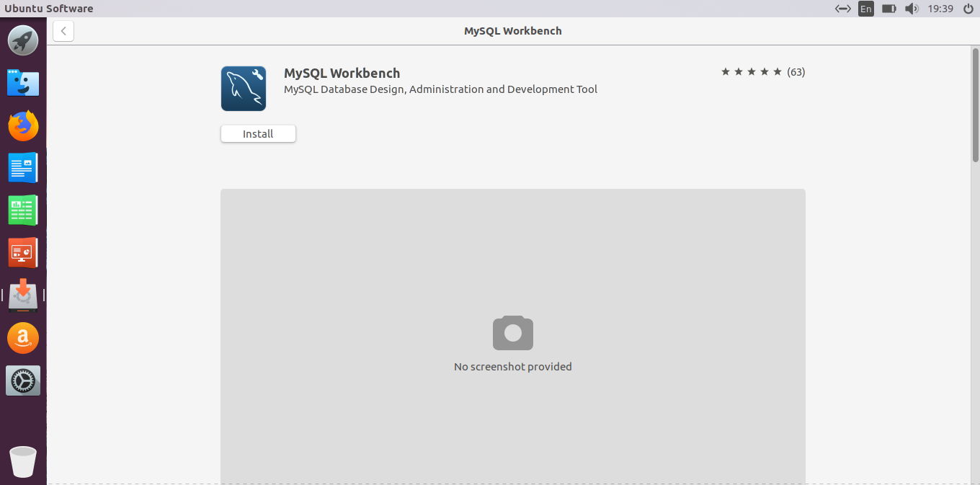This screenshot has height=485, width=980.
Task: Open the (63) reviews count
Action: pyautogui.click(x=796, y=71)
